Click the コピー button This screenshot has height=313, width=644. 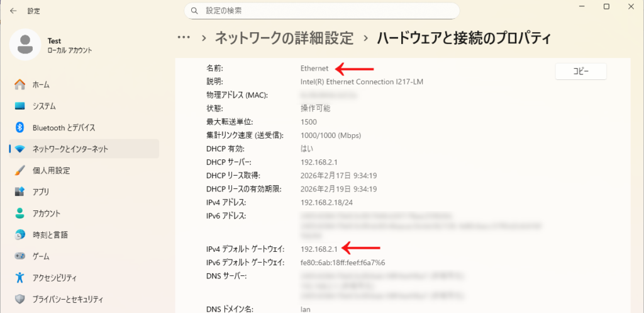point(580,71)
